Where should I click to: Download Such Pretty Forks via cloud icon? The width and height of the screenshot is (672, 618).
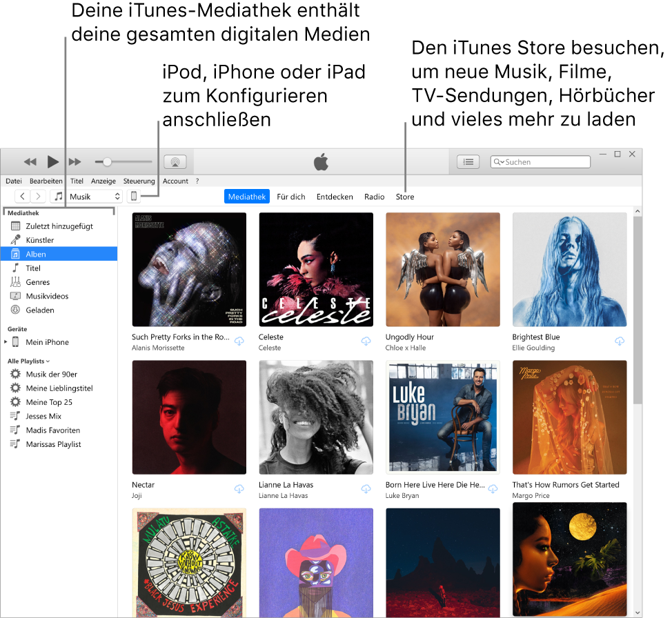[x=239, y=341]
